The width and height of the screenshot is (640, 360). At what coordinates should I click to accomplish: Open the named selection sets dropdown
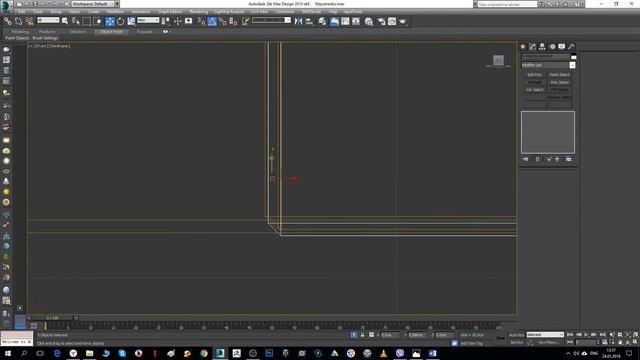point(271,20)
